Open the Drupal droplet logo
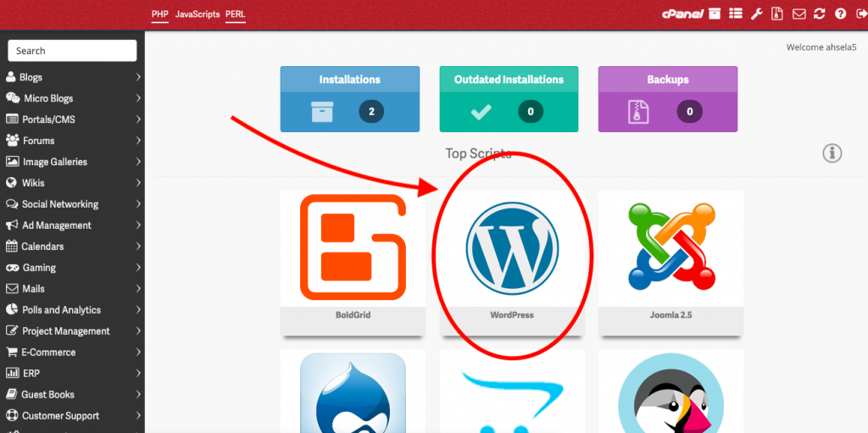Viewport: 868px width, 433px height. [353, 393]
